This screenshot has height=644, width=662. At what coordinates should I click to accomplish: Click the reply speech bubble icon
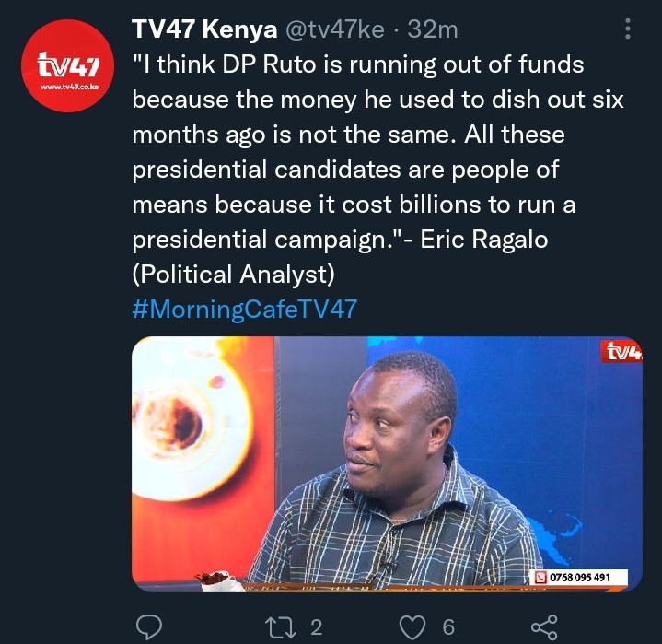[x=149, y=627]
